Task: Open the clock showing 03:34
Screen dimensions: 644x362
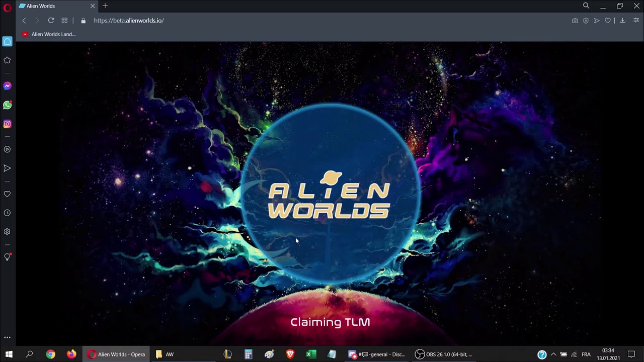Action: pyautogui.click(x=608, y=354)
